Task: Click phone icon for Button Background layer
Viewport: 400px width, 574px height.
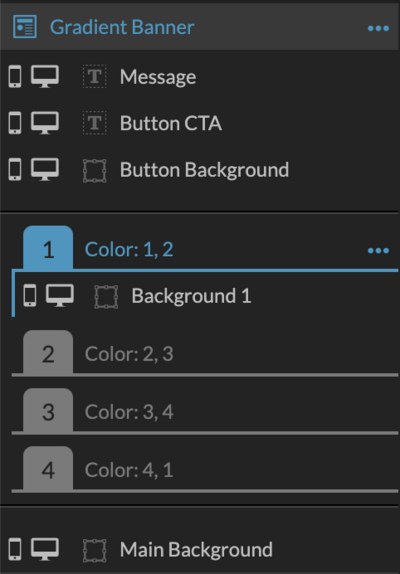Action: click(x=15, y=169)
